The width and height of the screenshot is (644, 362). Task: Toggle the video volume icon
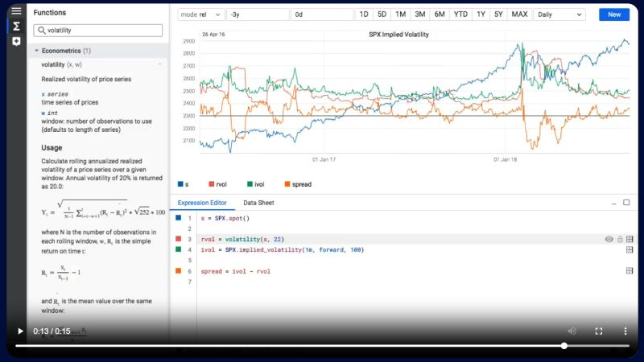point(572,331)
